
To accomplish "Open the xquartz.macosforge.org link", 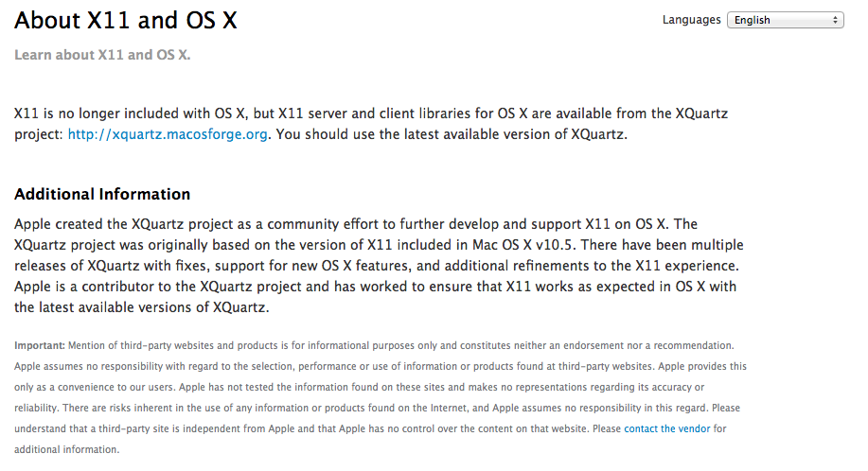I will [168, 134].
